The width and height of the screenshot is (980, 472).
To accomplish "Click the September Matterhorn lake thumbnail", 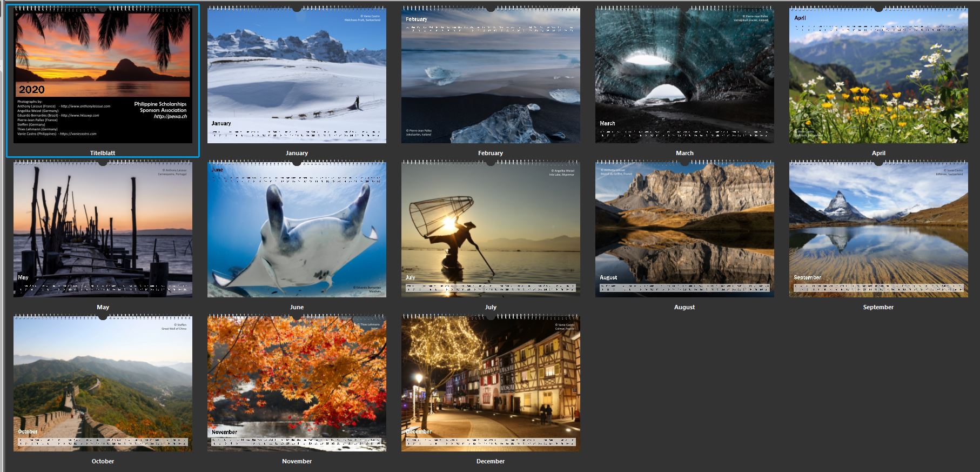I will pyautogui.click(x=878, y=230).
